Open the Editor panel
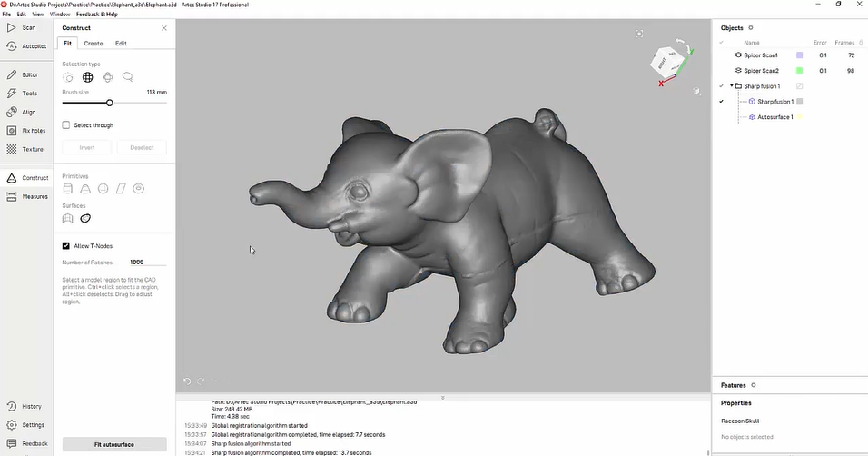 (x=24, y=74)
